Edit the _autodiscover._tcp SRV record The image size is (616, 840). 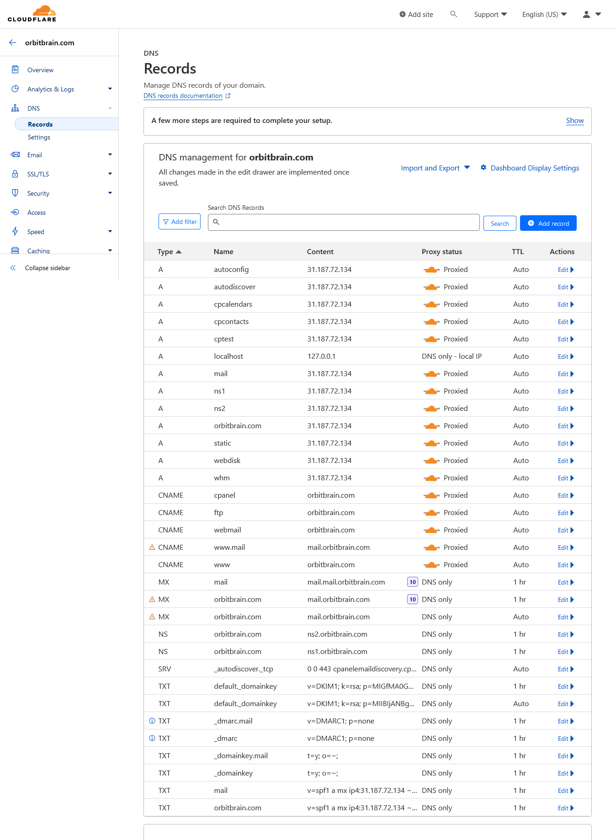click(566, 669)
